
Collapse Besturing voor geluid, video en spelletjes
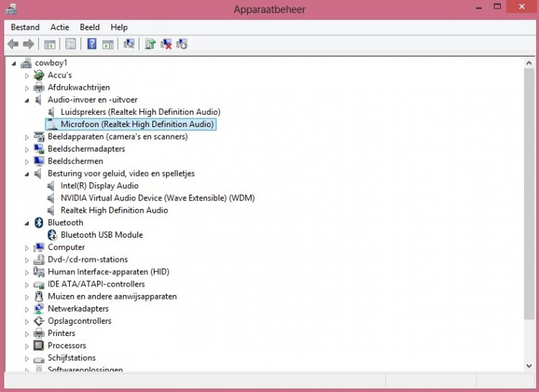pos(27,174)
